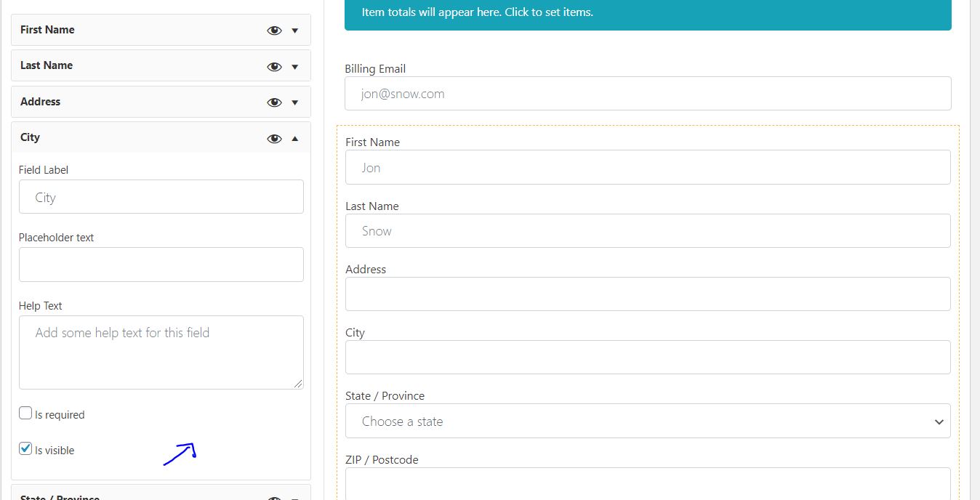Click the City Field Label text box

point(161,196)
